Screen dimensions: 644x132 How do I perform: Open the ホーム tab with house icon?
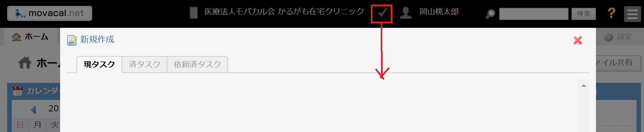(x=30, y=37)
